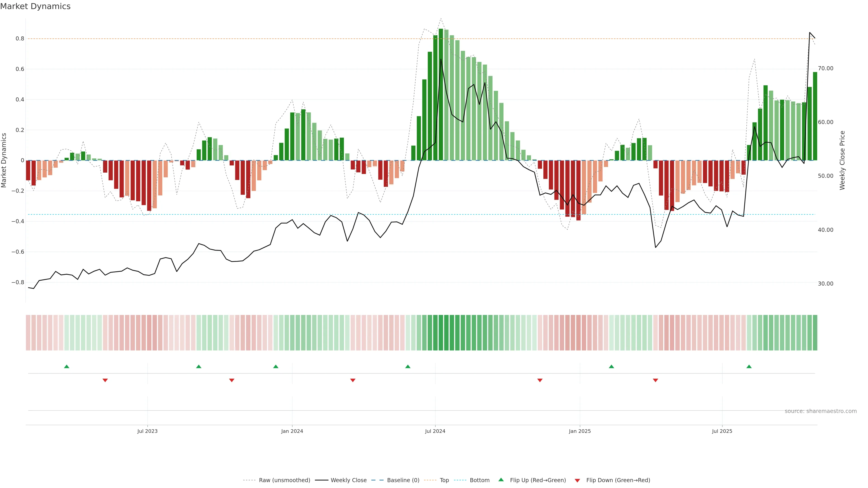Toggle Weekly Close legend entry
The height and width of the screenshot is (488, 868).
point(348,480)
